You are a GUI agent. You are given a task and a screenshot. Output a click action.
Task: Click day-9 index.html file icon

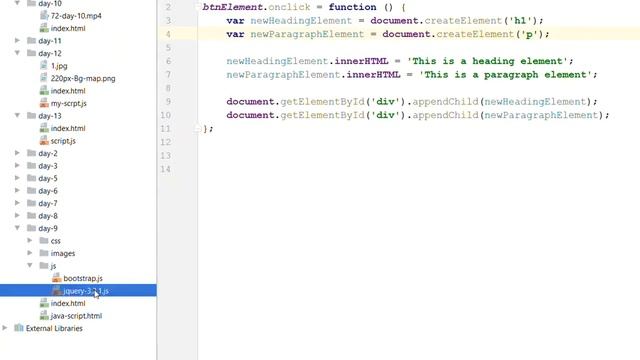point(44,303)
